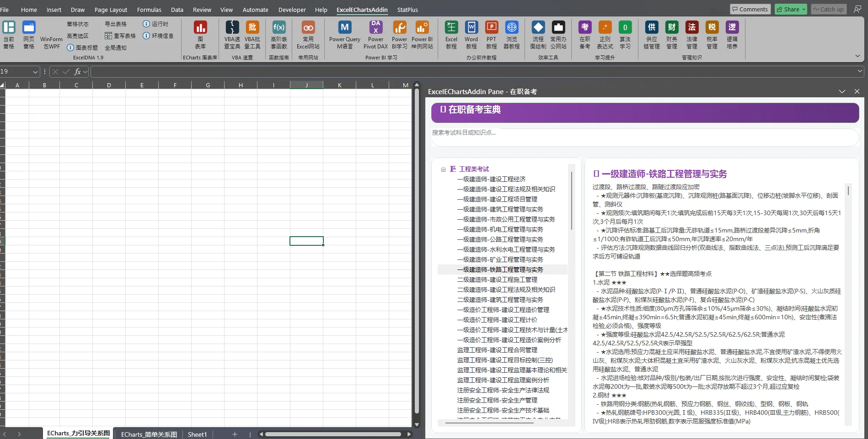This screenshot has height=439, width=868.
Task: Add a new sheet with plus button
Action: point(235,434)
